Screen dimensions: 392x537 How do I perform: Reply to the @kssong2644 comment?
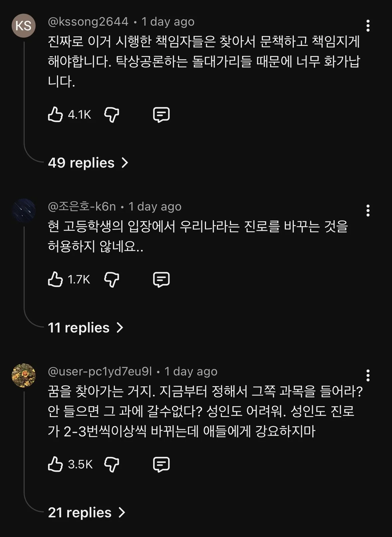pos(161,115)
